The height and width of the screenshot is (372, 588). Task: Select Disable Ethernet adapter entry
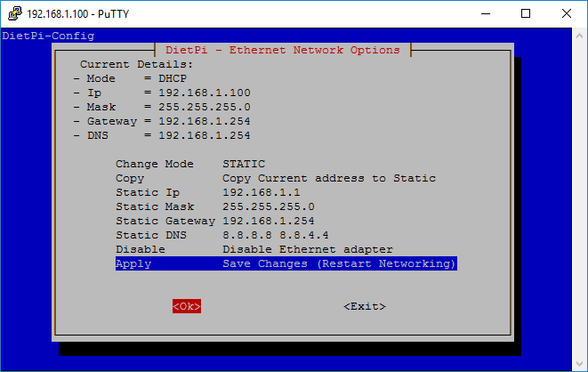[286, 249]
